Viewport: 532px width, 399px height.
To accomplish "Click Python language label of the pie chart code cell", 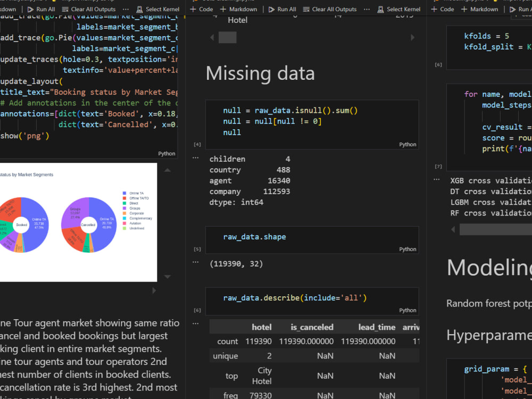I will 167,154.
